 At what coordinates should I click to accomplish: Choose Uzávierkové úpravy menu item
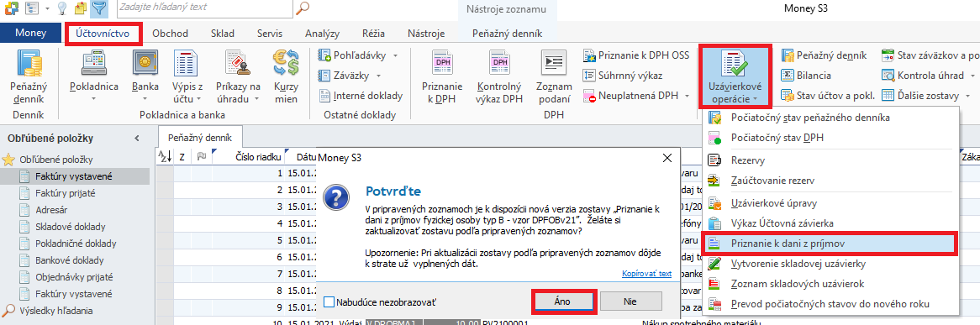(x=831, y=203)
